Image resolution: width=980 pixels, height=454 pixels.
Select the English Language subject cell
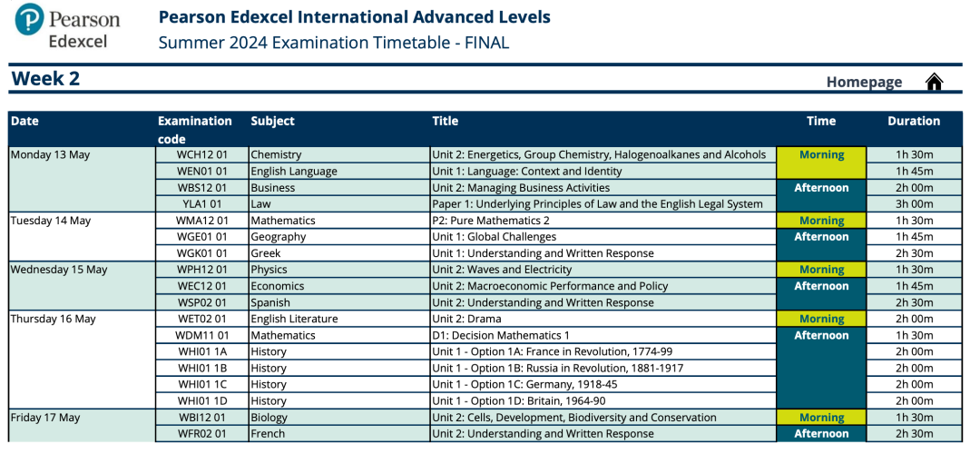[339, 171]
